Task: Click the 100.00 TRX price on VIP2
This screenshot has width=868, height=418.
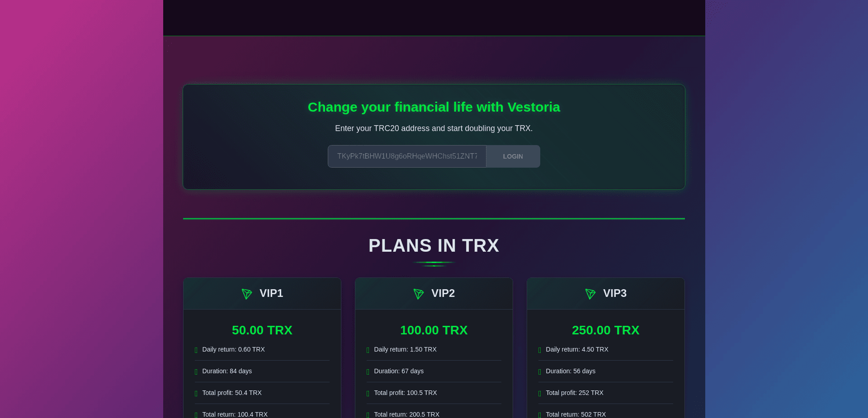Action: click(x=434, y=330)
